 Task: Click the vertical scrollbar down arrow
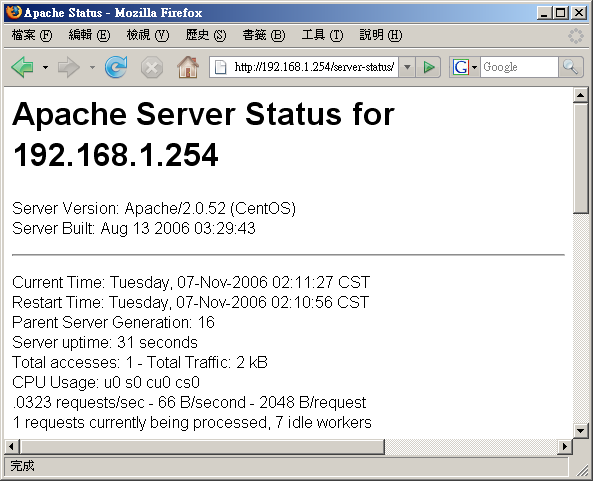coord(580,430)
